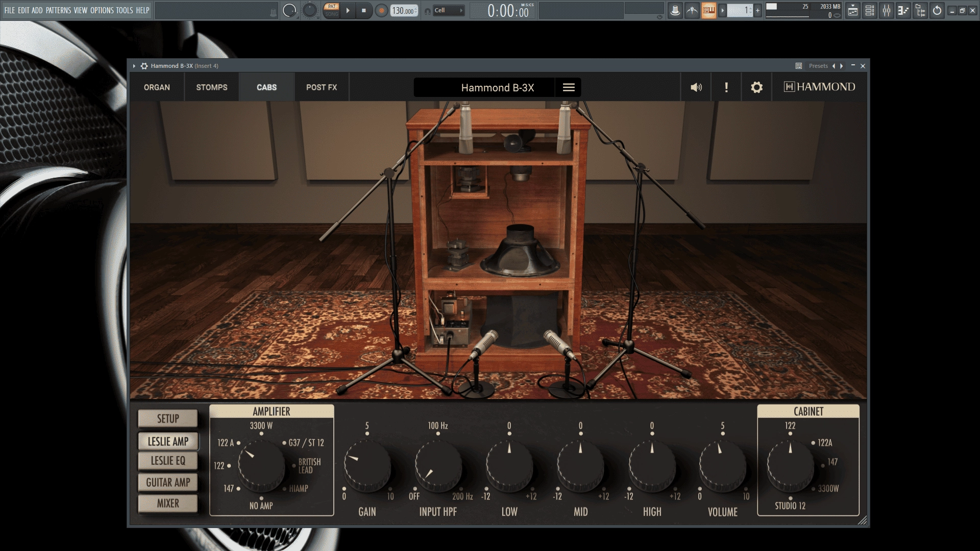Click the SETUP button
980x551 pixels.
point(168,418)
